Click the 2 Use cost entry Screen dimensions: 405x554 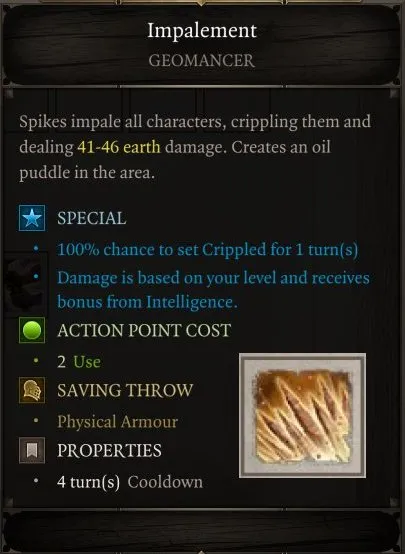click(x=79, y=362)
